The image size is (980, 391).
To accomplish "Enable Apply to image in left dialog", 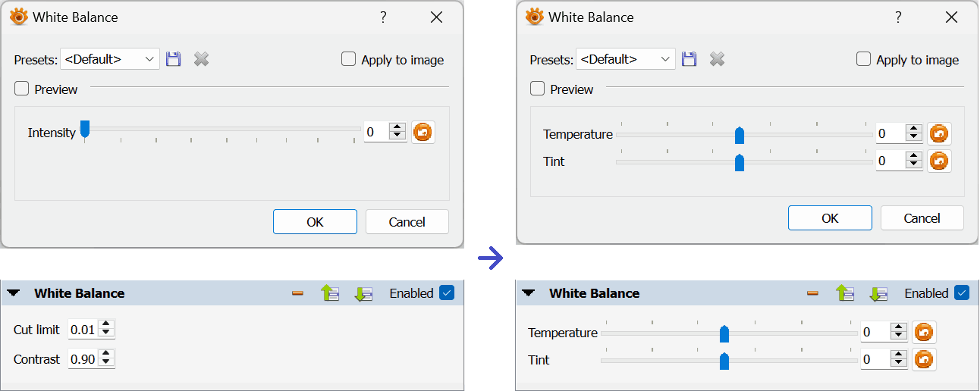I will click(349, 59).
